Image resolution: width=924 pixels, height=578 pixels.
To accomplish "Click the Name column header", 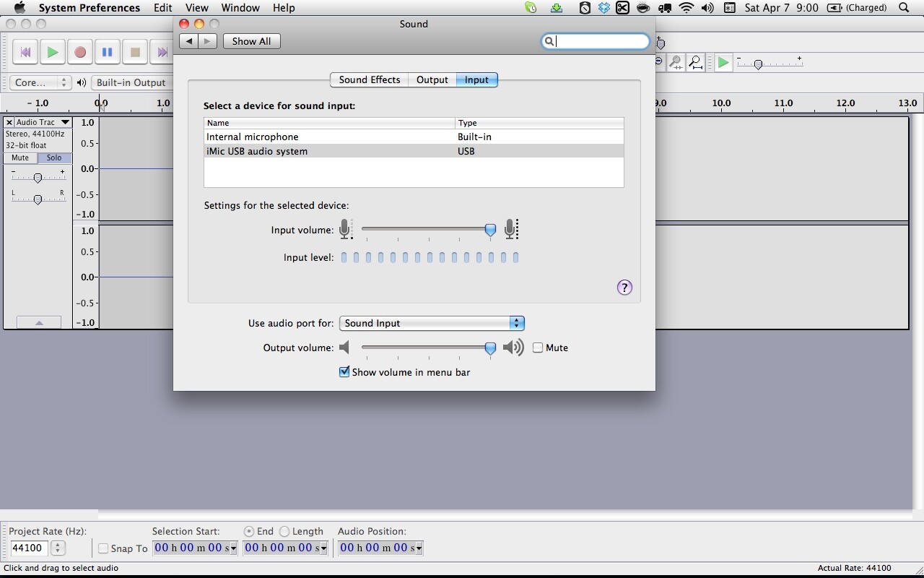I will click(329, 123).
